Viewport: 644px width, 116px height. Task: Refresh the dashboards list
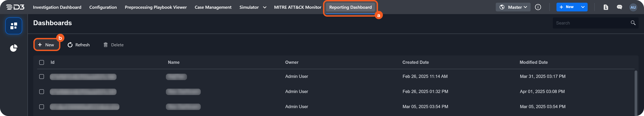78,45
